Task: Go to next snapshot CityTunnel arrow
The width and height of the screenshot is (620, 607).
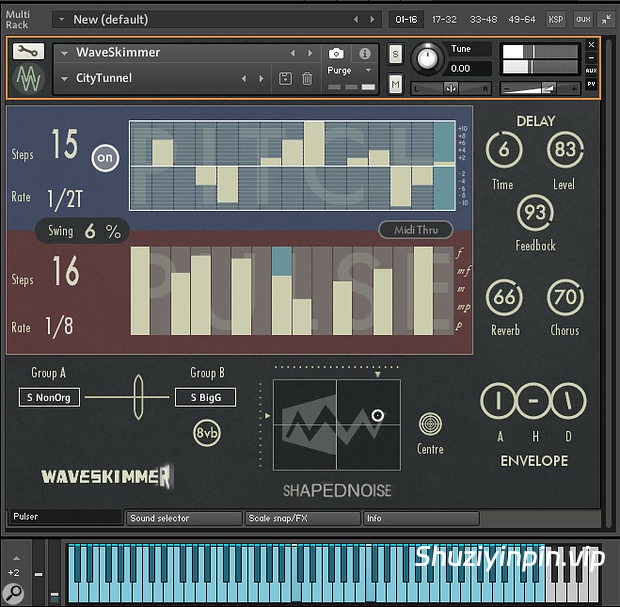Action: tap(261, 78)
